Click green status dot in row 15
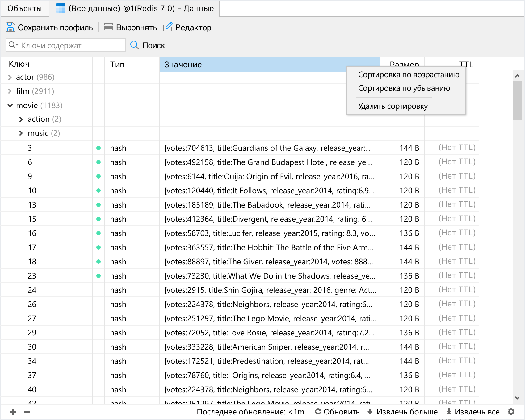This screenshot has height=420, width=525. [x=99, y=219]
